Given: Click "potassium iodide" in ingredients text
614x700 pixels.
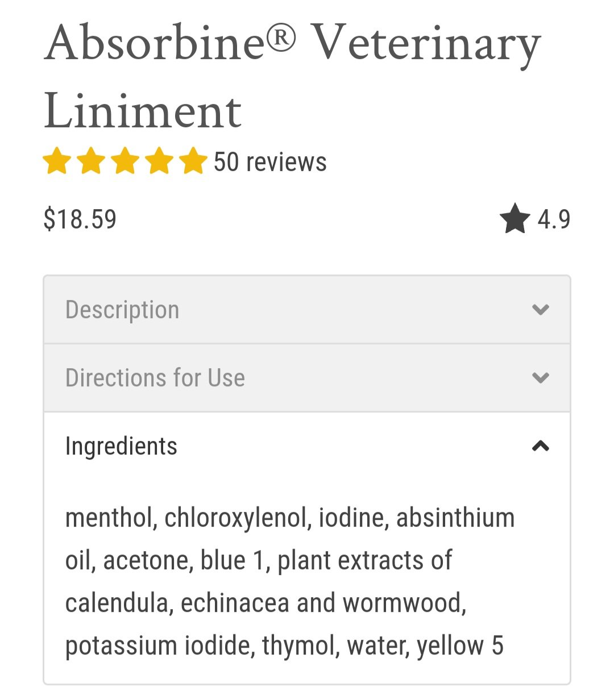Looking at the screenshot, I should 160,646.
